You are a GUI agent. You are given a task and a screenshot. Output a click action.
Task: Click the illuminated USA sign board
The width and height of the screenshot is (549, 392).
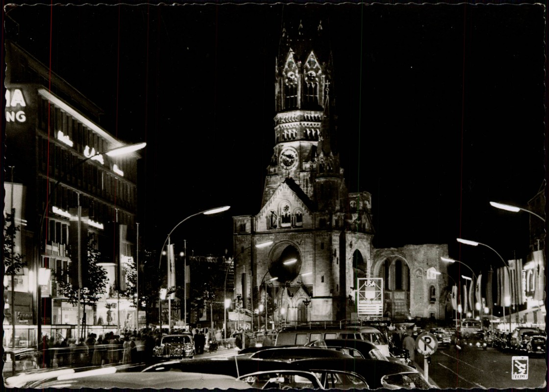point(370,297)
